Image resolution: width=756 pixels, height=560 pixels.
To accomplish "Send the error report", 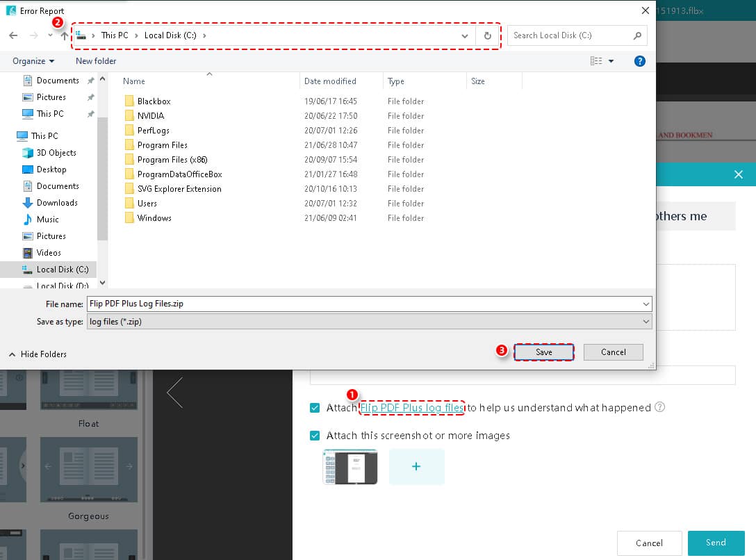I will click(716, 543).
